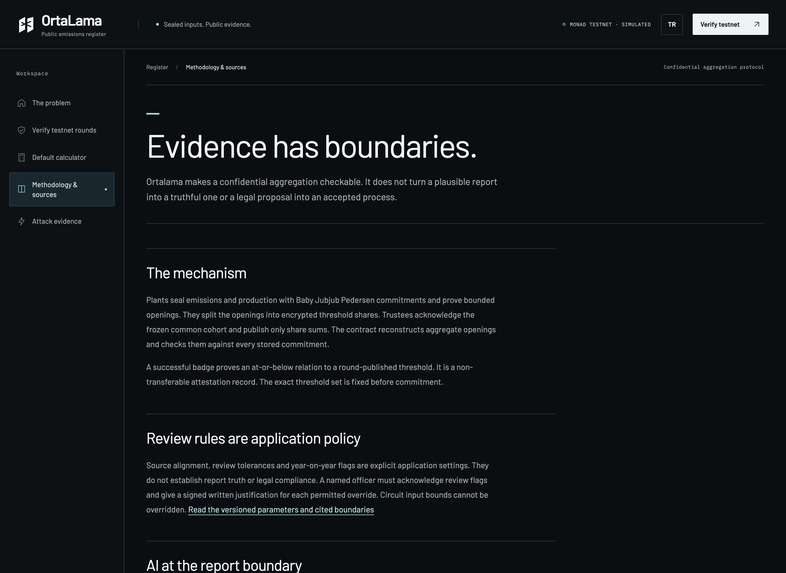Click Monad Testnet Simulated status label
Screen dimensions: 786x573
tap(606, 24)
